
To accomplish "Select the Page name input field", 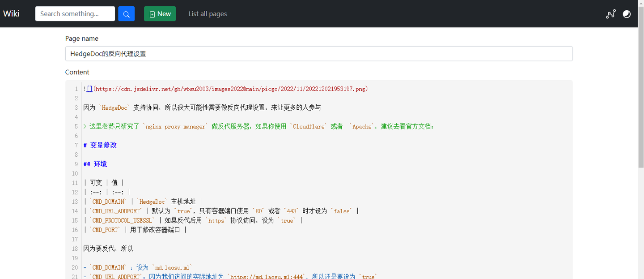I will (x=318, y=53).
